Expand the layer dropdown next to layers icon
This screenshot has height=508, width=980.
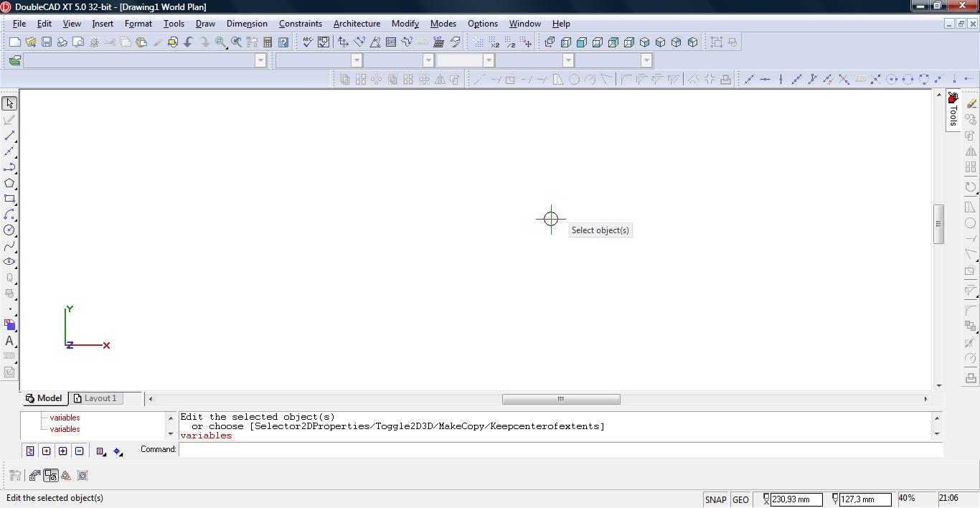[260, 60]
